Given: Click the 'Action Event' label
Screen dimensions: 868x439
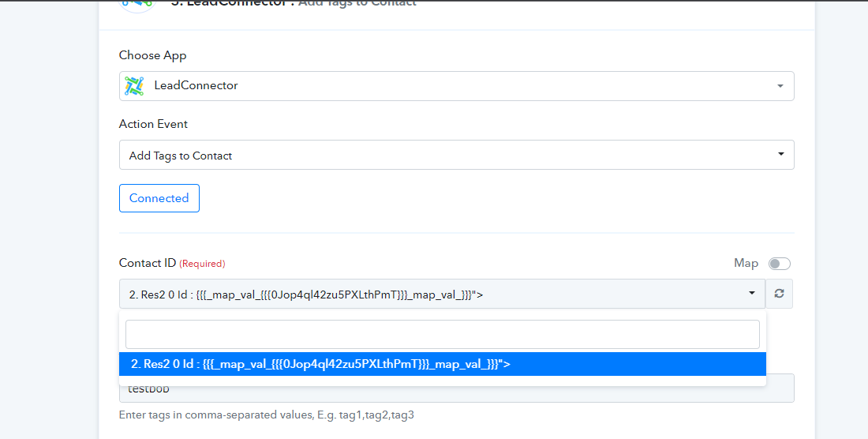Looking at the screenshot, I should 153,124.
